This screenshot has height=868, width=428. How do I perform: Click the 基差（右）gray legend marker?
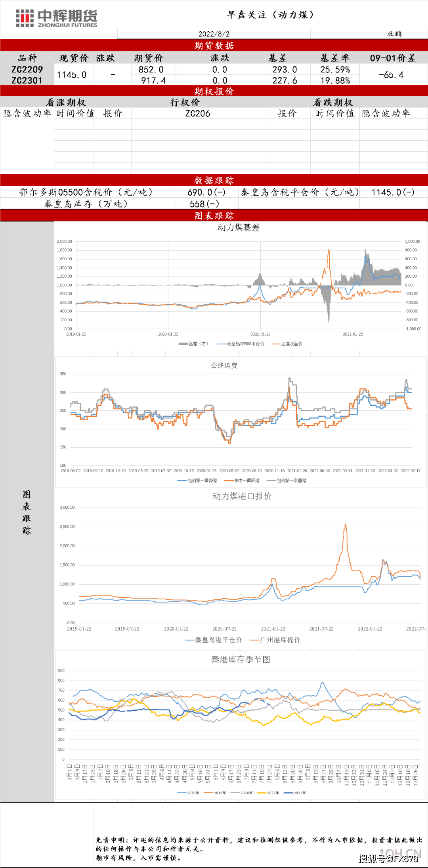click(x=183, y=344)
